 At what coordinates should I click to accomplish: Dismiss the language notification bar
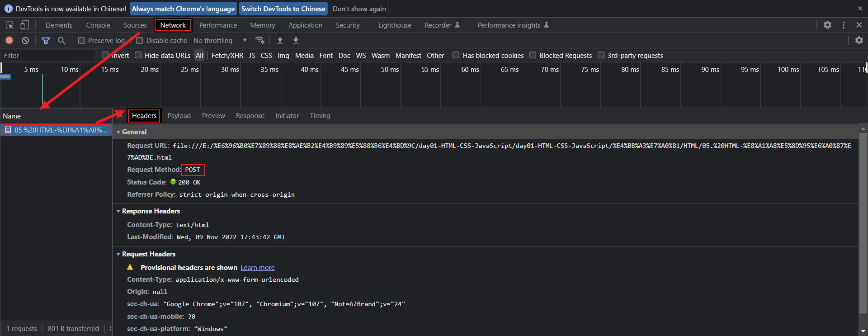pos(860,8)
